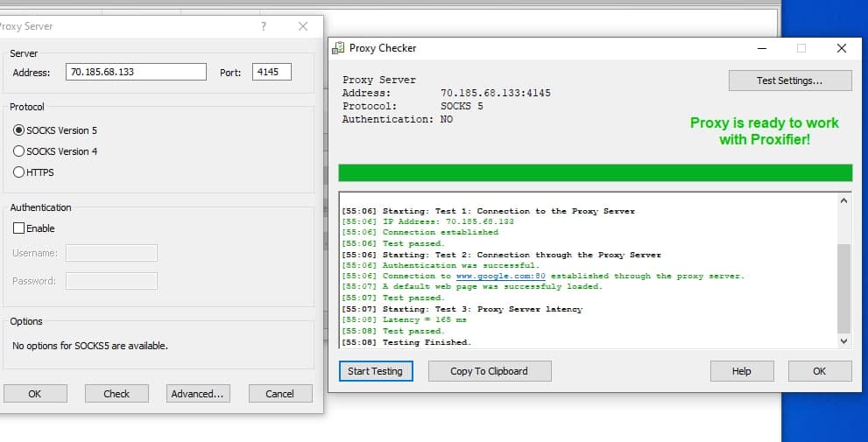868x442 pixels.
Task: Enable authentication checkbox
Action: tap(19, 228)
